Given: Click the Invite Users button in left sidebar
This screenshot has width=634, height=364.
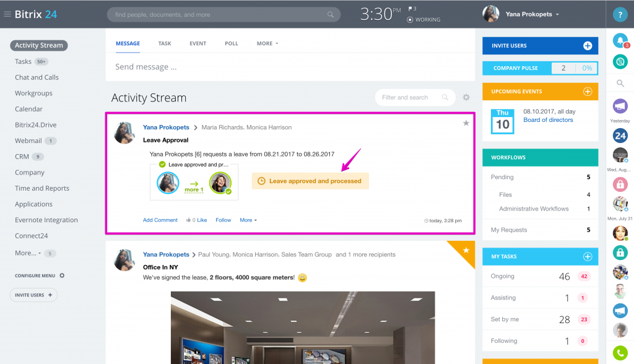Looking at the screenshot, I should 33,295.
